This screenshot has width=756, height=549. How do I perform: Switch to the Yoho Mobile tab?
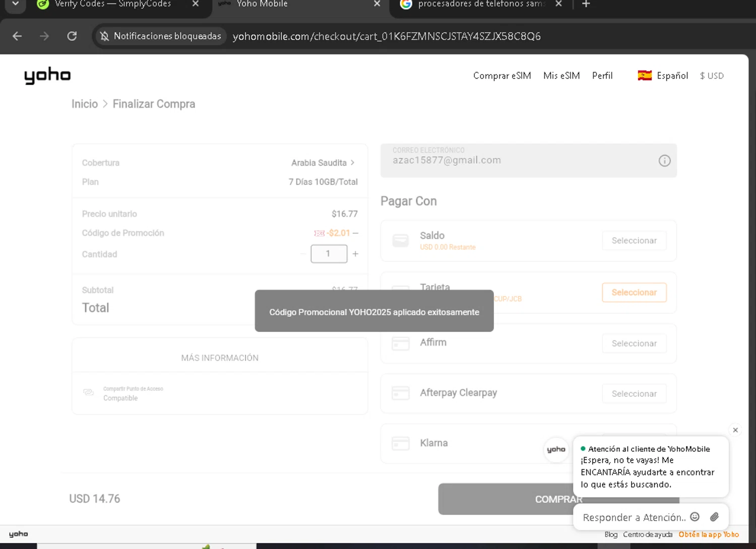262,4
